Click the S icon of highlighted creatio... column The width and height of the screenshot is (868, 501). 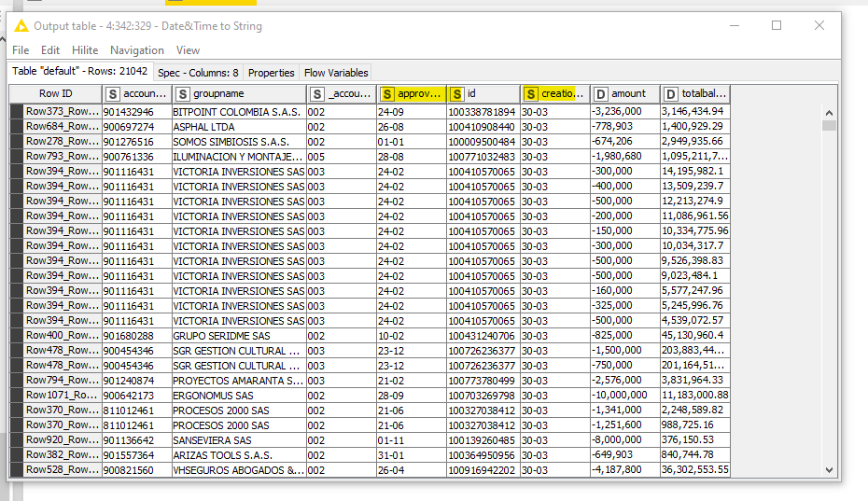(x=531, y=94)
